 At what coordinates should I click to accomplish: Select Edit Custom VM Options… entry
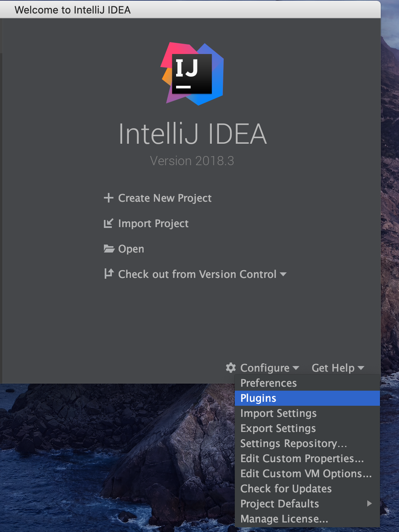pos(307,474)
